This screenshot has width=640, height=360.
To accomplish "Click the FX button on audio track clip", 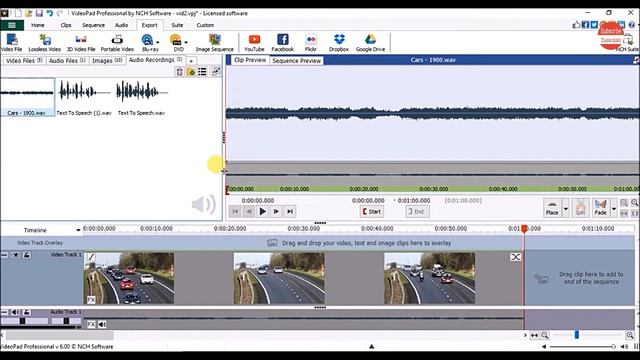I will click(91, 324).
